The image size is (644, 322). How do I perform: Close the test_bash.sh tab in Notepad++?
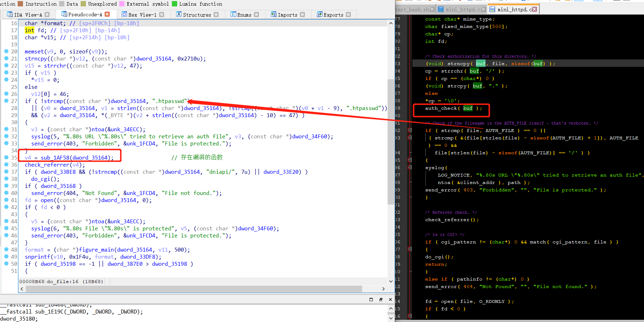click(433, 10)
